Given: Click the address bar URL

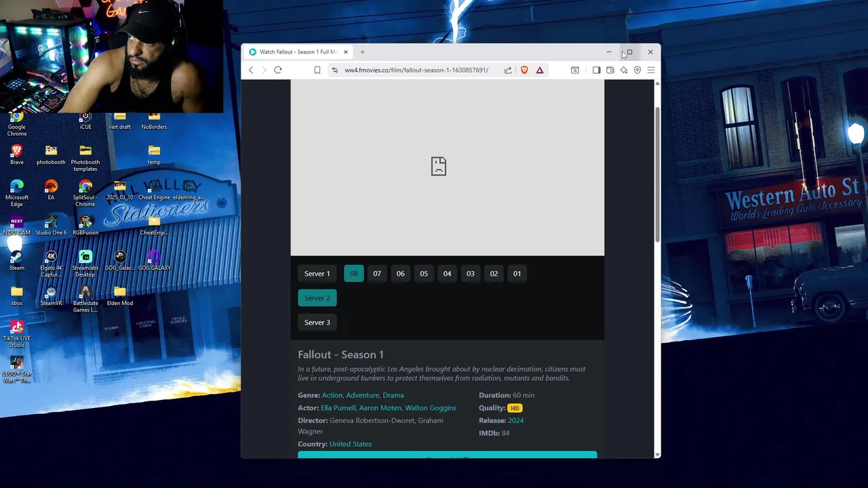Looking at the screenshot, I should (416, 70).
